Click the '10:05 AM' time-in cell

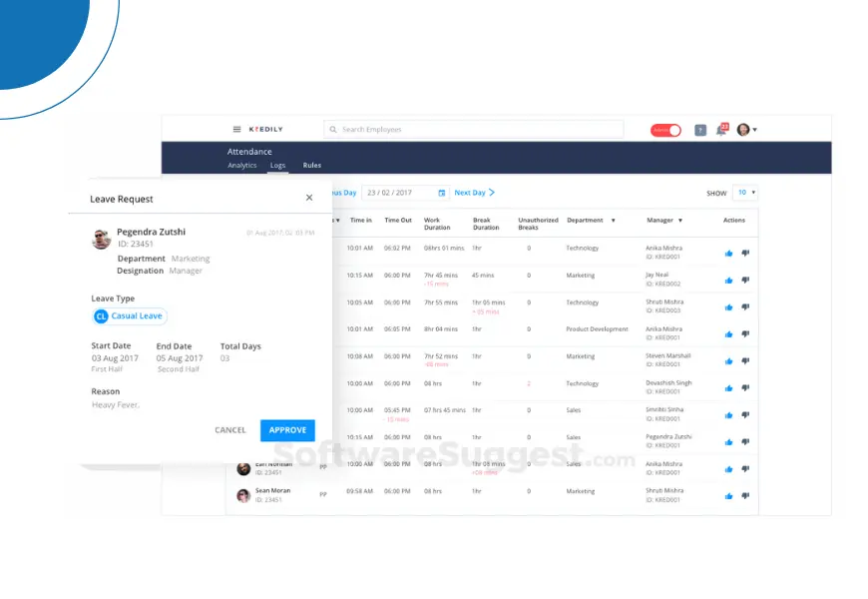(360, 302)
